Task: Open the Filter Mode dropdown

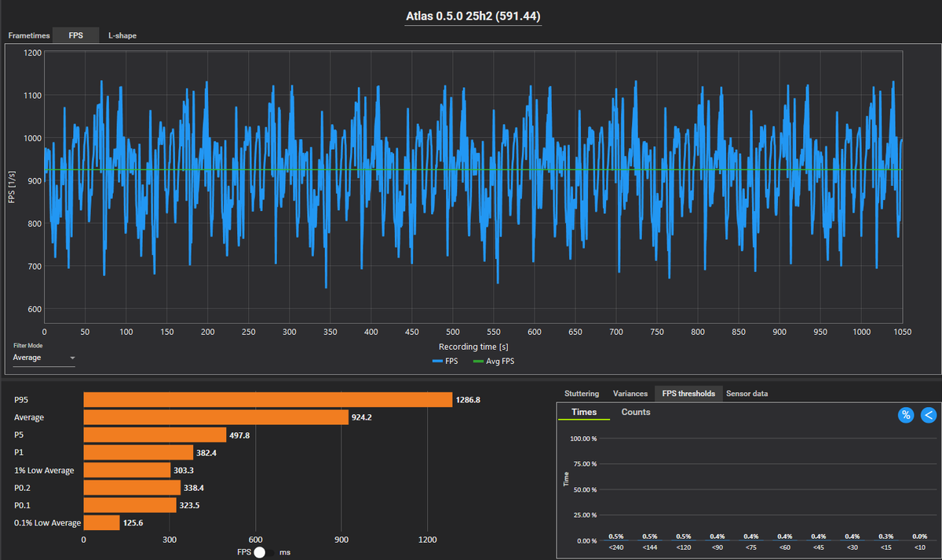Action: tap(44, 358)
